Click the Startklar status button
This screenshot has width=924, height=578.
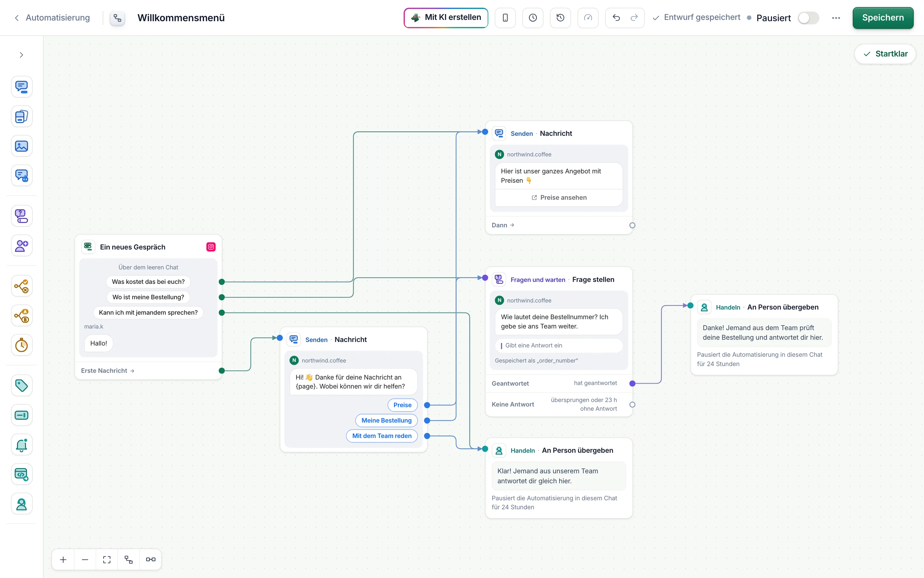[x=885, y=54]
